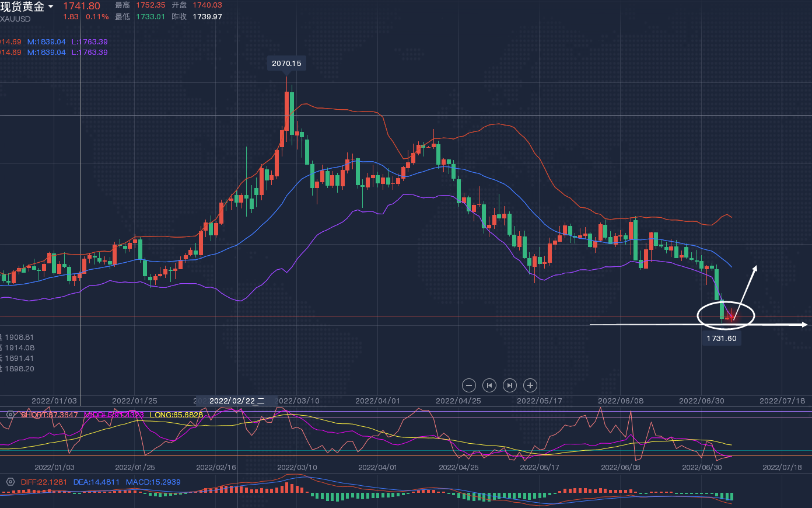Jump to the latest candles button
Screen dimensions: 812x508
point(509,385)
